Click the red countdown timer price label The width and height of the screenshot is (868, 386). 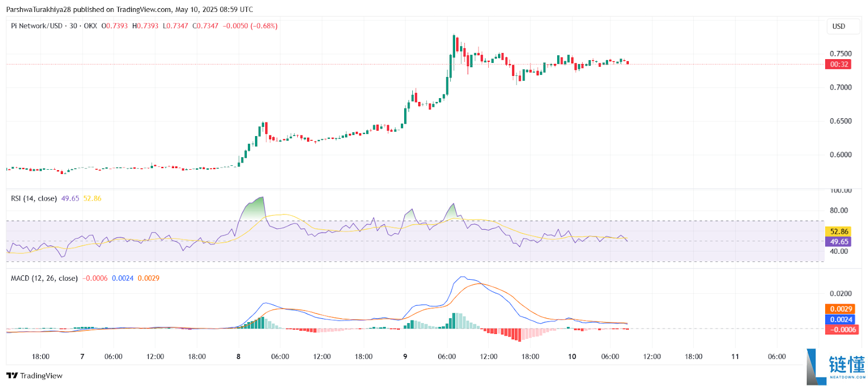(x=838, y=65)
